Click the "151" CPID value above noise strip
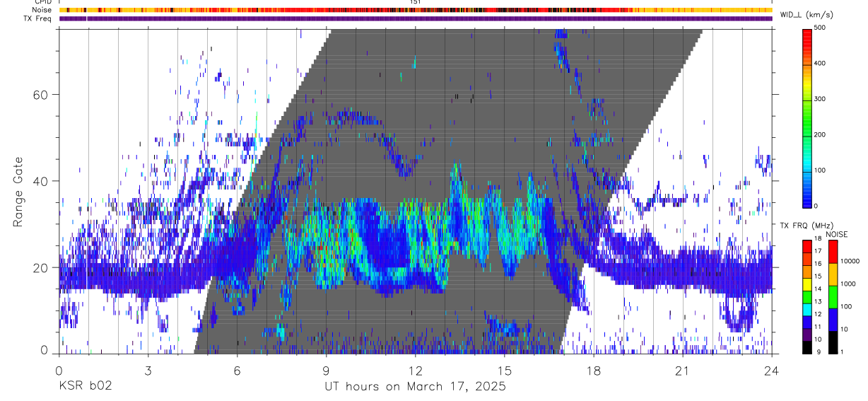The image size is (868, 401). pyautogui.click(x=415, y=3)
